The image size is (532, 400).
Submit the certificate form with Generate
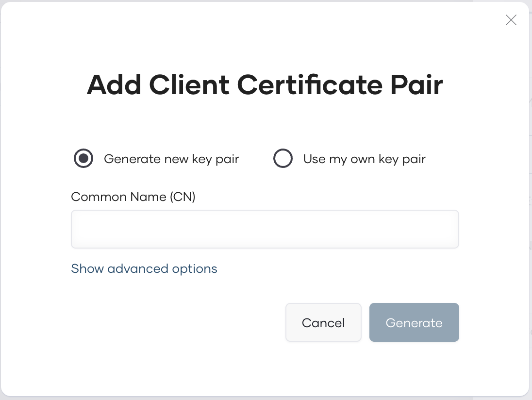414,323
